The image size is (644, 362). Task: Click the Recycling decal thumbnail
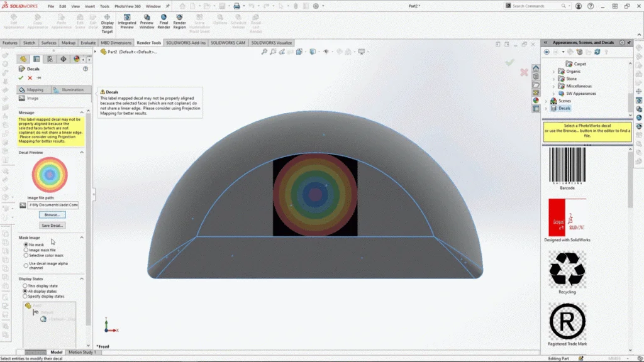click(567, 269)
